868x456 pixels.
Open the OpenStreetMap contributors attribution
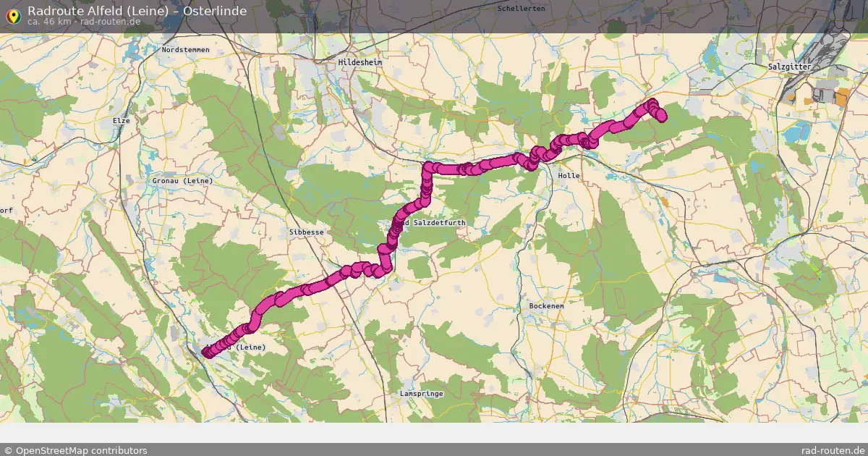(x=75, y=450)
